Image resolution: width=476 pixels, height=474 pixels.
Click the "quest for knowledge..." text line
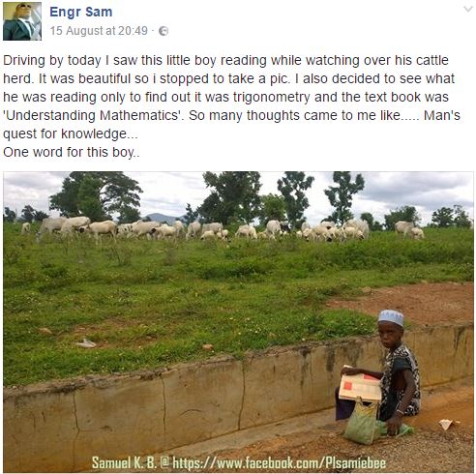71,133
